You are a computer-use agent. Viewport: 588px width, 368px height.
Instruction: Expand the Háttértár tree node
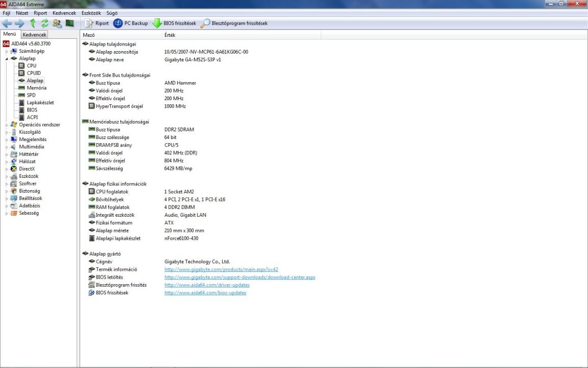coord(6,154)
